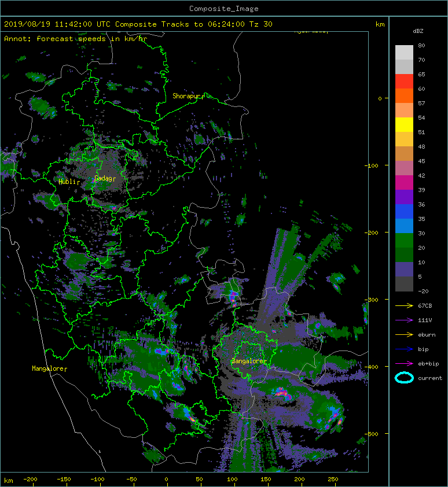Click the 67CB legend label
Screen dimensions: 448x487
click(x=425, y=306)
